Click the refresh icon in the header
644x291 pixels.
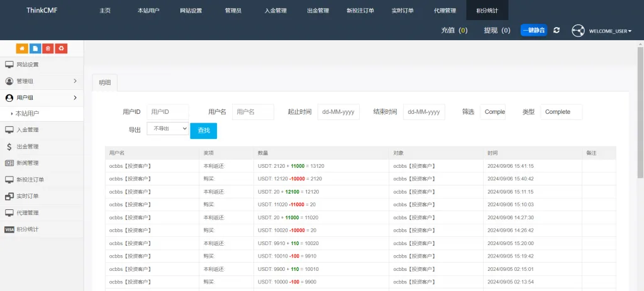pos(557,30)
